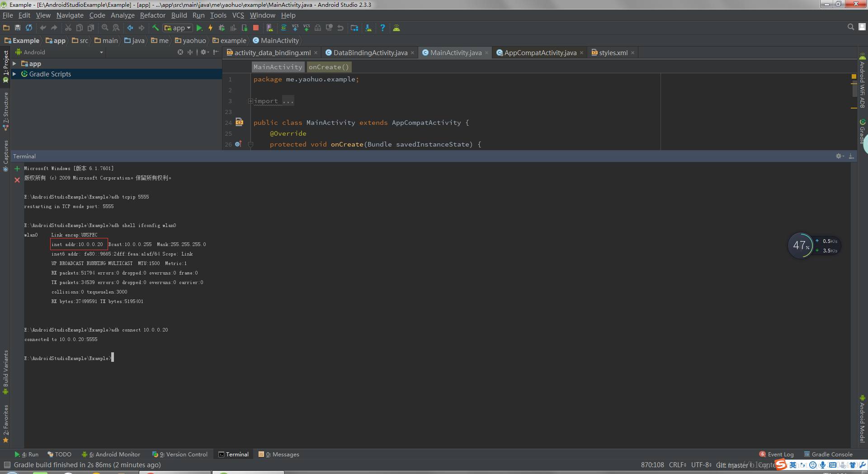Click the Copy toolbar icon

click(x=80, y=28)
